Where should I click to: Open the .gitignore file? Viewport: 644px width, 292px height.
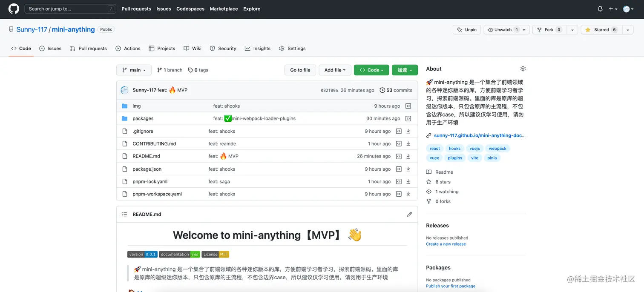pos(143,132)
